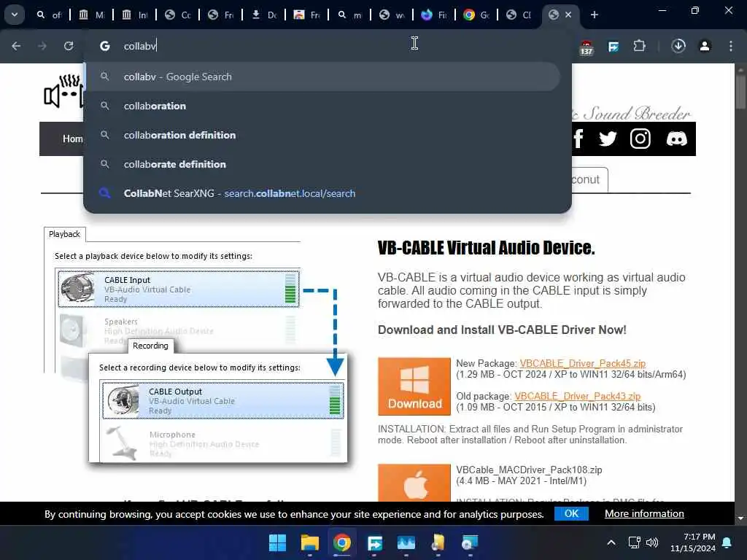Download VBCABLE_Driver_Pack45.zip link
The height and width of the screenshot is (560, 747).
(582, 363)
